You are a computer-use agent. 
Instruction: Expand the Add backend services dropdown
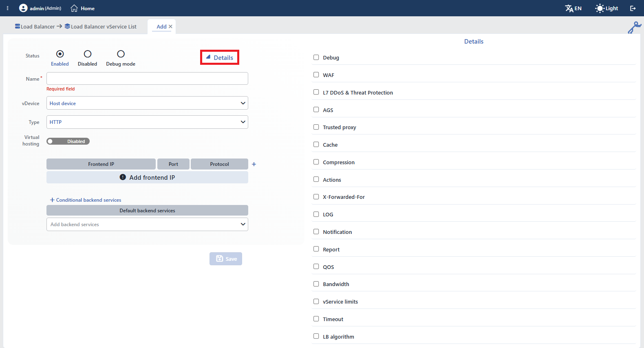point(147,225)
